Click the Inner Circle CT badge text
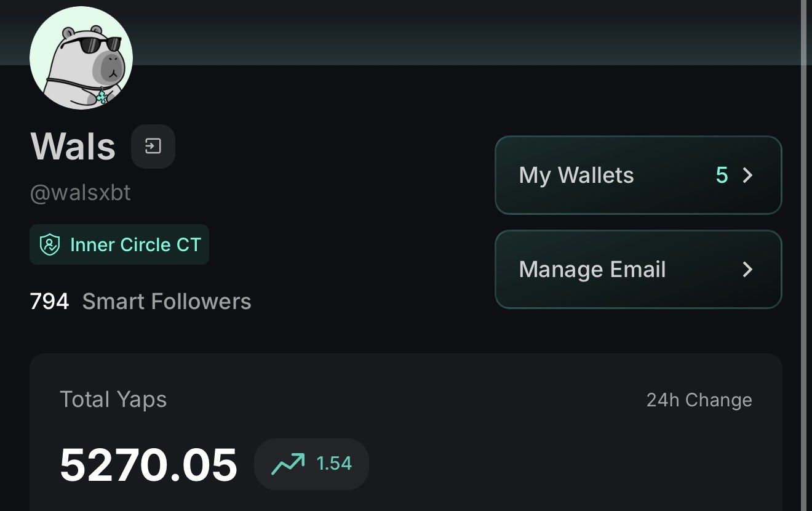812x511 pixels. (x=135, y=245)
